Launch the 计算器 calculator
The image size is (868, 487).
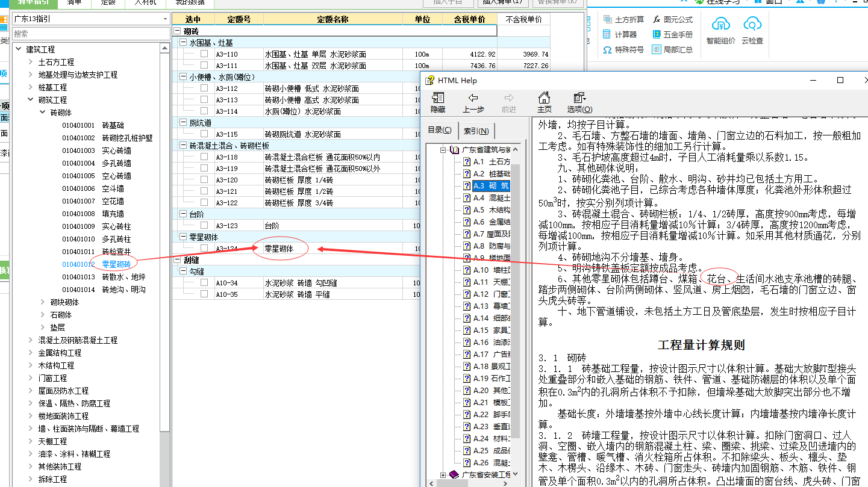point(620,34)
